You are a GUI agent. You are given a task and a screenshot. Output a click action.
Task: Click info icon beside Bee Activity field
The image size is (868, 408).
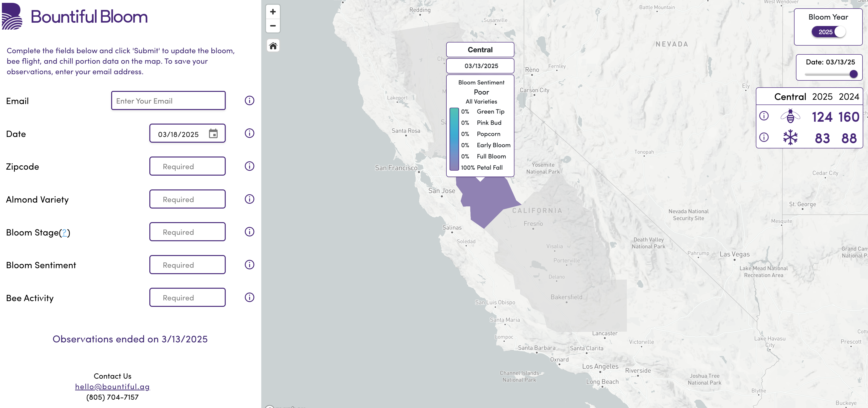(249, 297)
